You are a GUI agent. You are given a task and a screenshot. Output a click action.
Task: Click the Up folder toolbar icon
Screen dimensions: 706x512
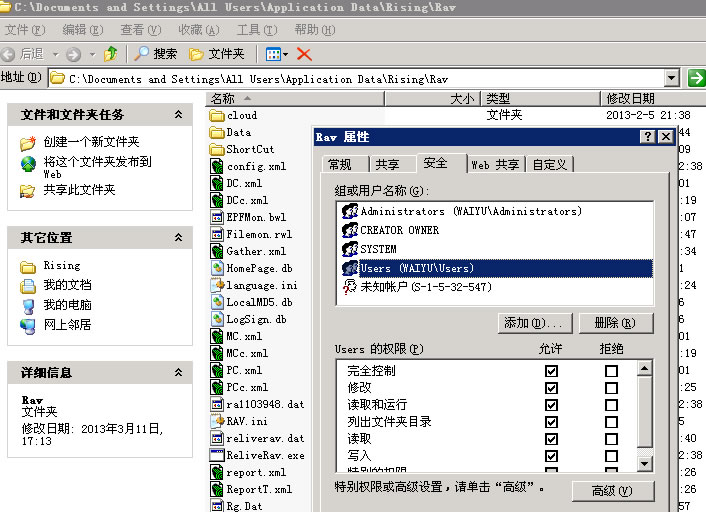click(110, 54)
